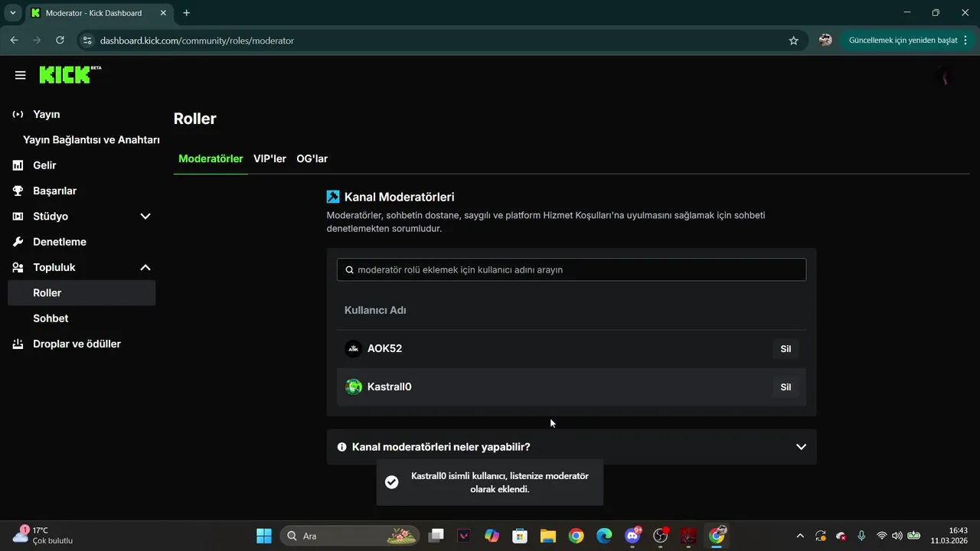This screenshot has width=980, height=551.
Task: Click the Kastrall0 username text
Action: (x=389, y=386)
